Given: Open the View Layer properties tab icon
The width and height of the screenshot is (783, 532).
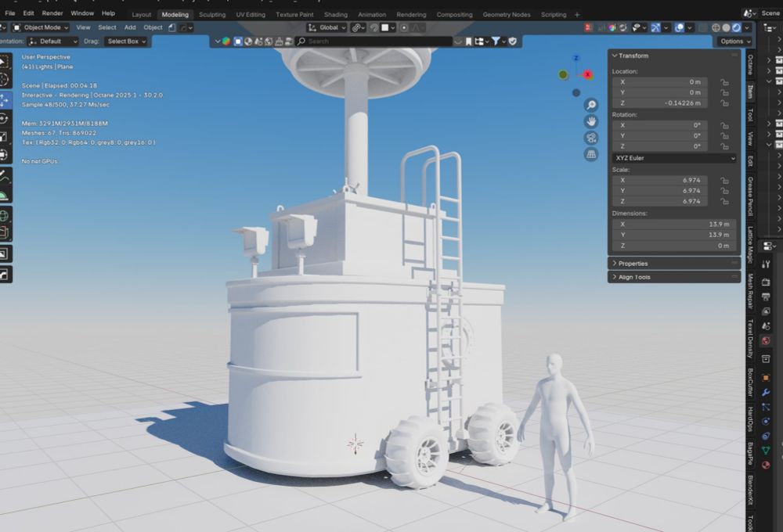Looking at the screenshot, I should pyautogui.click(x=766, y=311).
